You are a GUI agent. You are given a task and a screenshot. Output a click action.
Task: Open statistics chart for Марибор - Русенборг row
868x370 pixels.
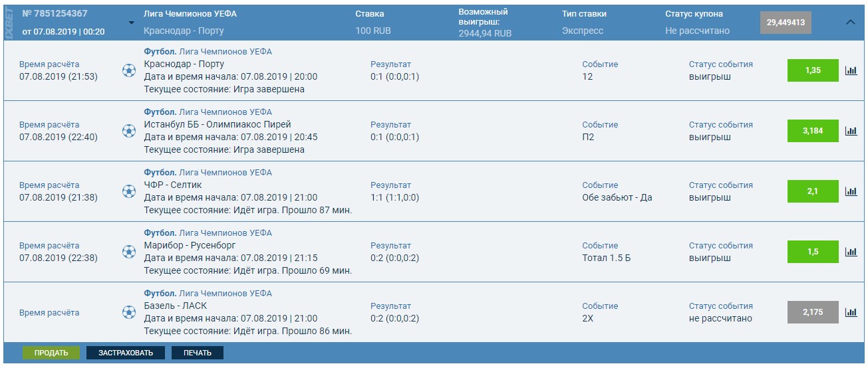point(851,252)
